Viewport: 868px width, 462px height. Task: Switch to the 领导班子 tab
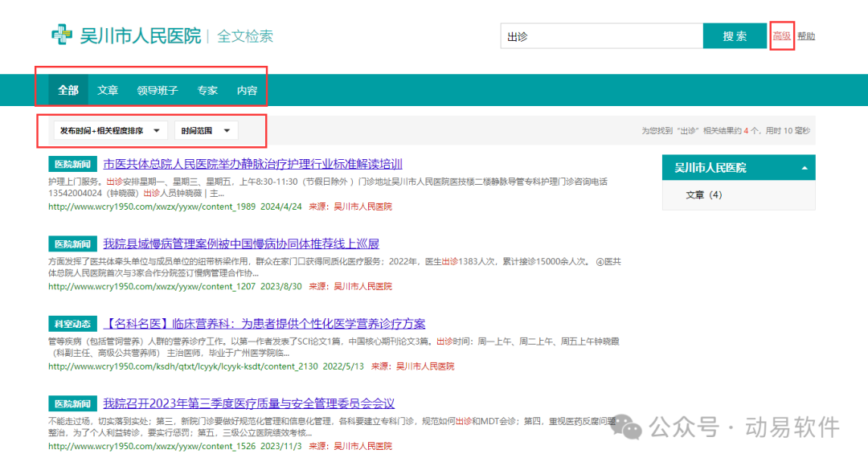(158, 91)
